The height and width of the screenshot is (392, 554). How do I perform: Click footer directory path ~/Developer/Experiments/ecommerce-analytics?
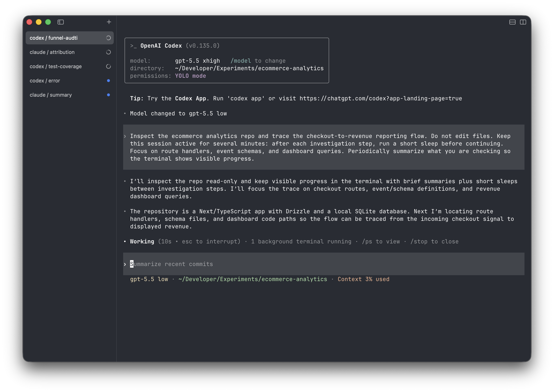coord(253,279)
